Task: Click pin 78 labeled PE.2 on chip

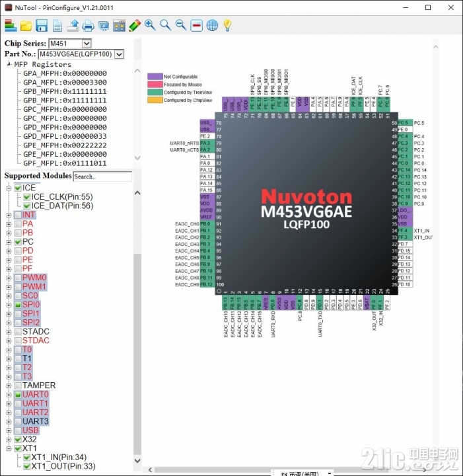Action: [x=207, y=136]
